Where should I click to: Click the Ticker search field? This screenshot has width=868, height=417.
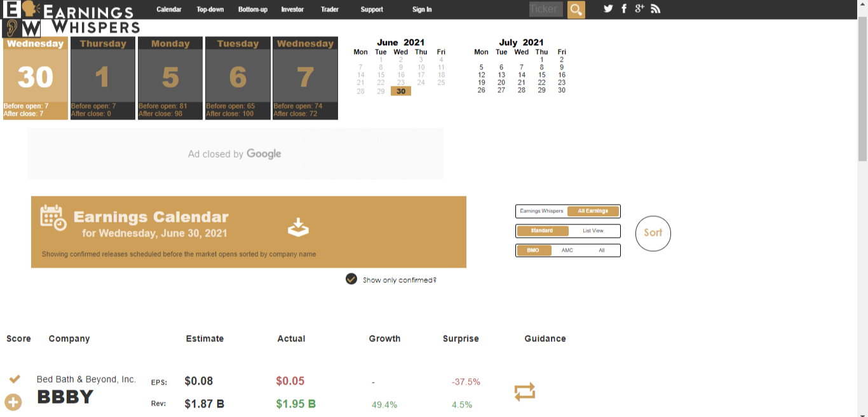pos(546,9)
